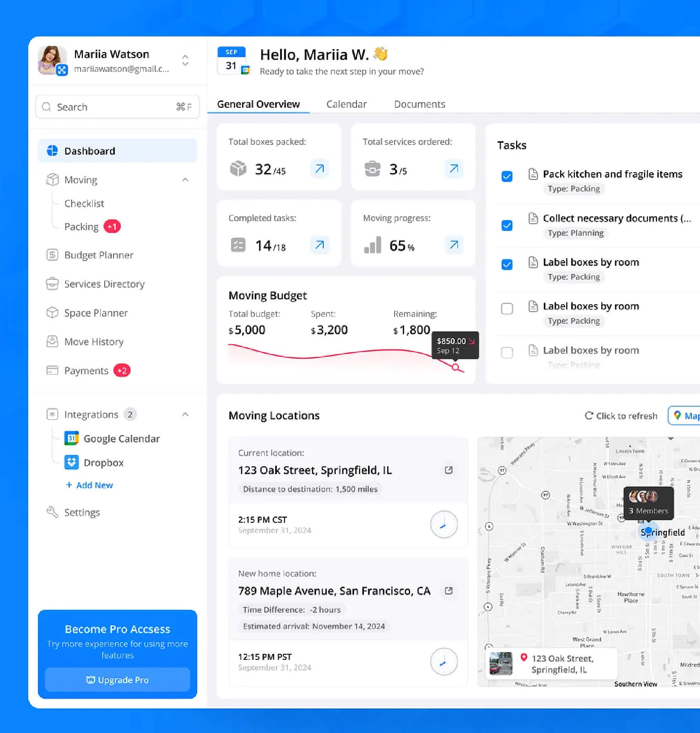The height and width of the screenshot is (733, 700).
Task: Click the moving progress bar chart icon
Action: point(372,245)
